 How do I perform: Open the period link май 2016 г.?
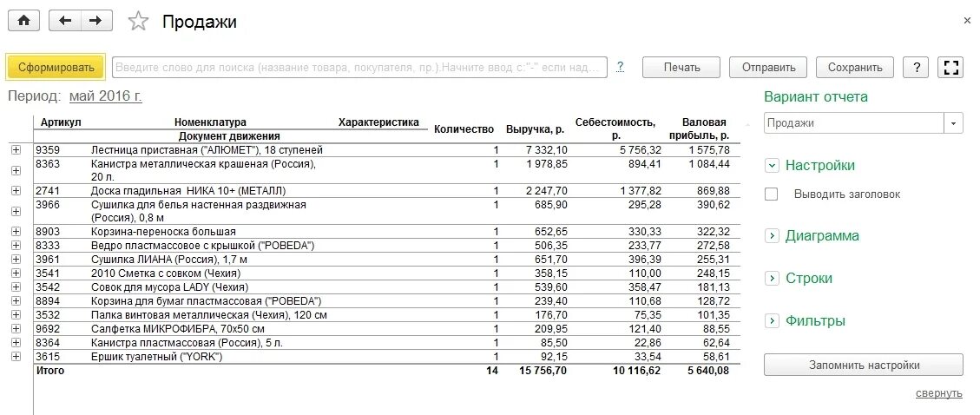point(106,97)
